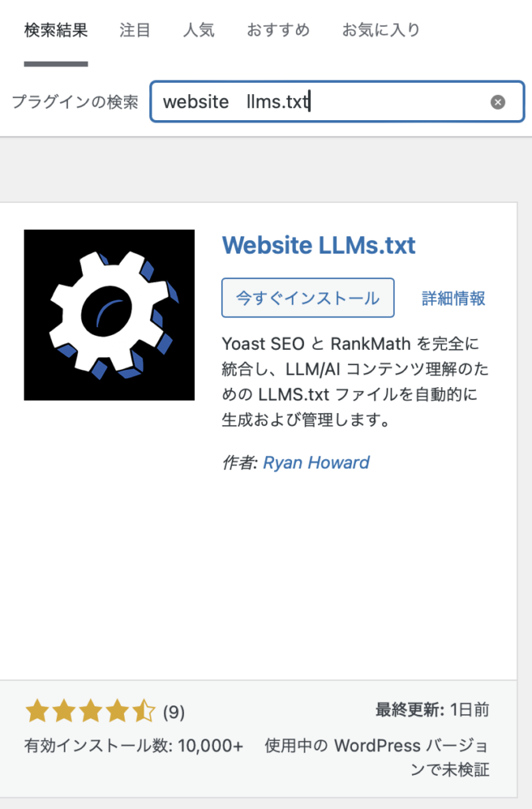Clear the plugin search field with the x icon
Screen dimensions: 532x809
(497, 102)
